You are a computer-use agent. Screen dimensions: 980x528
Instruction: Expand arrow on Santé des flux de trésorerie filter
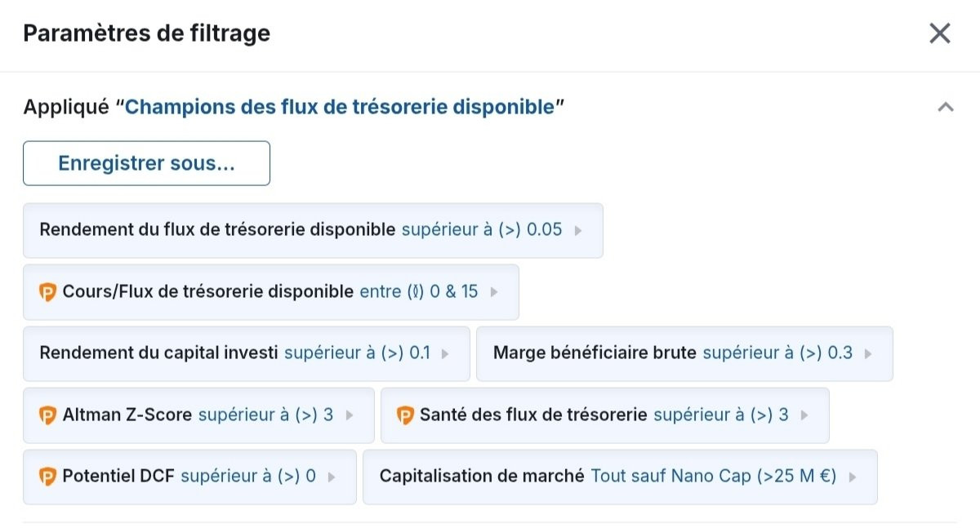(x=804, y=415)
